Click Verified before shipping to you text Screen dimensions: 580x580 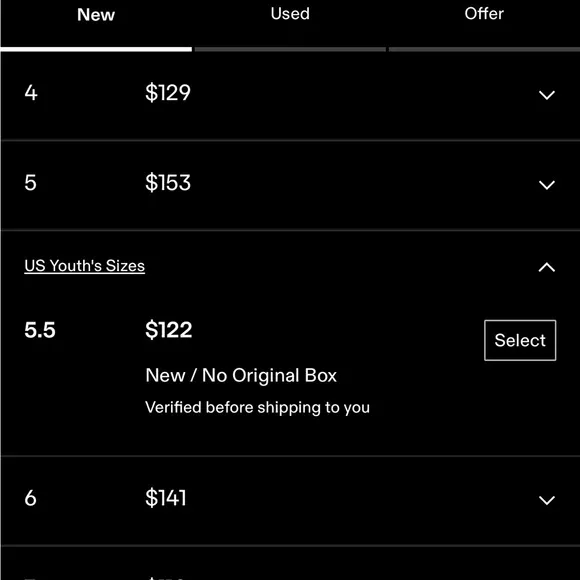pos(257,408)
